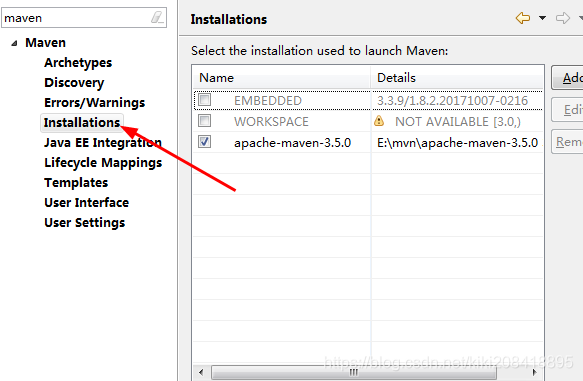Select the WORKSPACE row name
The width and height of the screenshot is (583, 381).
[271, 122]
